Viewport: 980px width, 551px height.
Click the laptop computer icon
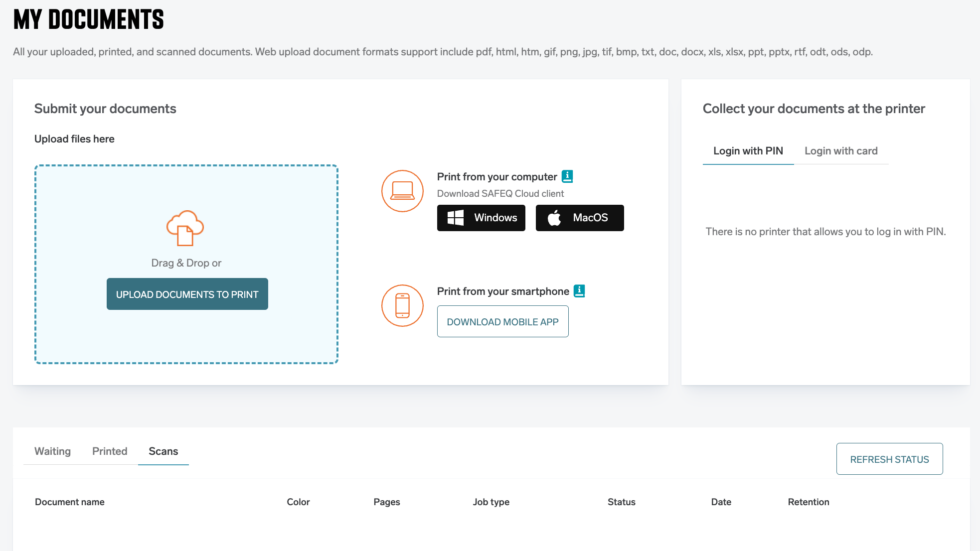pos(402,191)
